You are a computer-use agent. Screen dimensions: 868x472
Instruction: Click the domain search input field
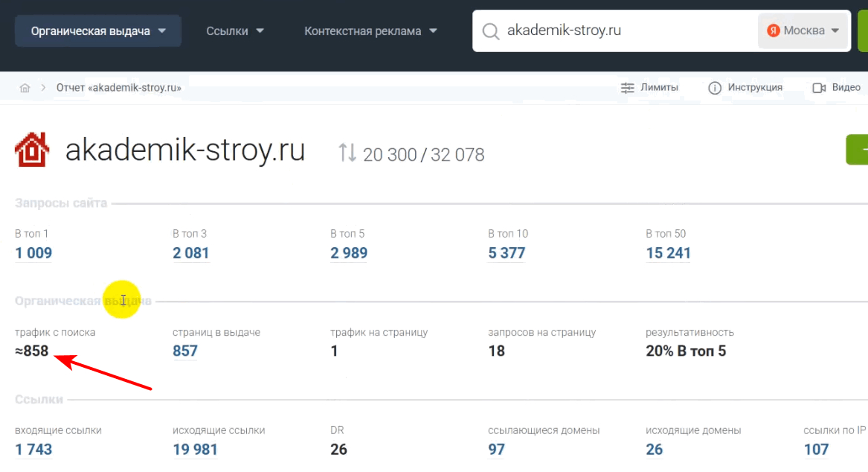tap(625, 31)
